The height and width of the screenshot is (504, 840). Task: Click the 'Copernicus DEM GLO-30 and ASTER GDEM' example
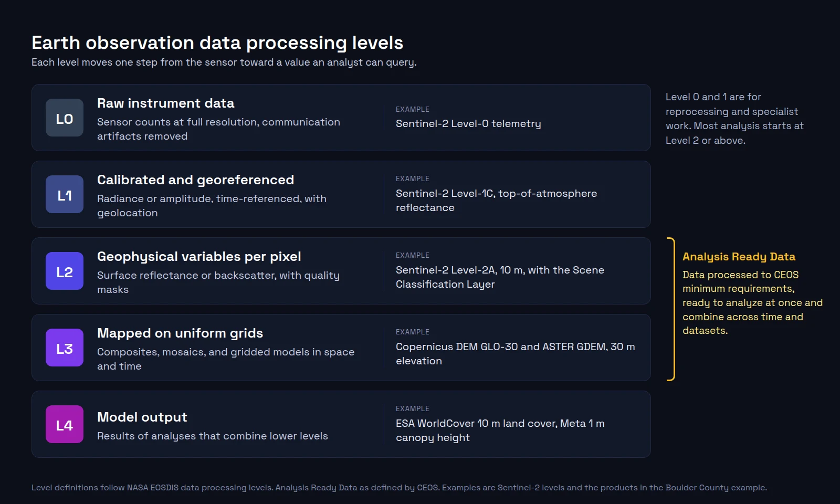coord(515,354)
